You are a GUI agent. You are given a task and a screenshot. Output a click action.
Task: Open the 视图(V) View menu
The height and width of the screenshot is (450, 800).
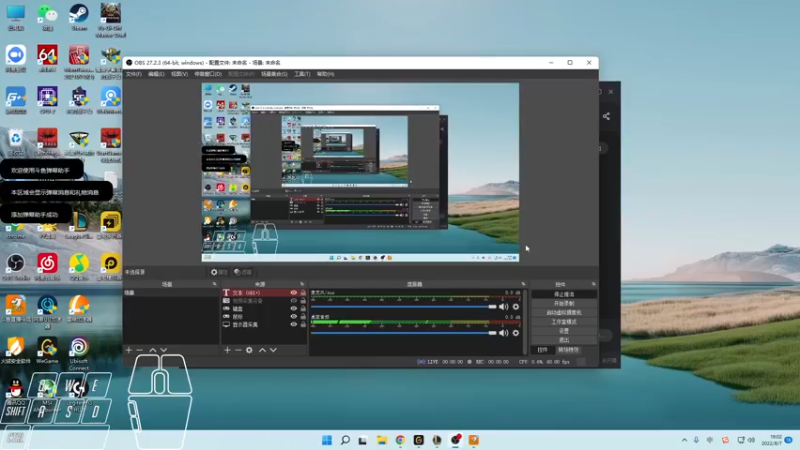(179, 74)
